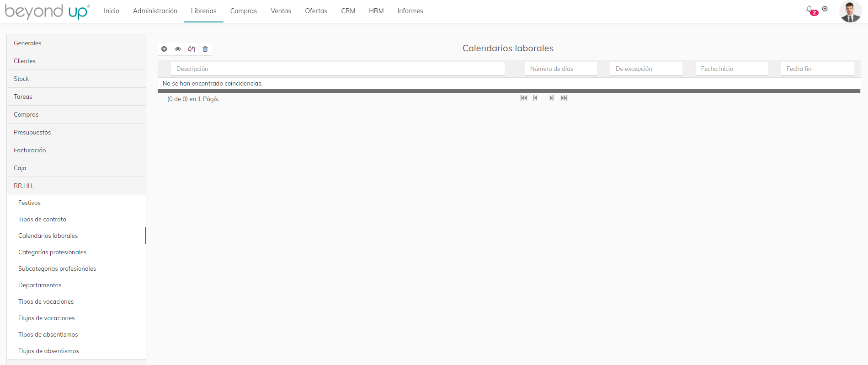Open Subcategorías profesionales
Image resolution: width=868 pixels, height=365 pixels.
76,268
